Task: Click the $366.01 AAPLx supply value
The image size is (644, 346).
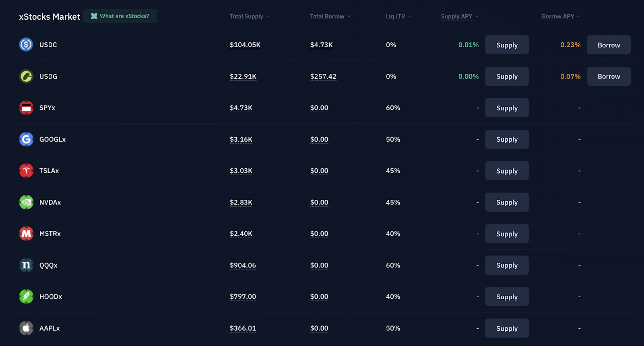Action: pyautogui.click(x=243, y=328)
